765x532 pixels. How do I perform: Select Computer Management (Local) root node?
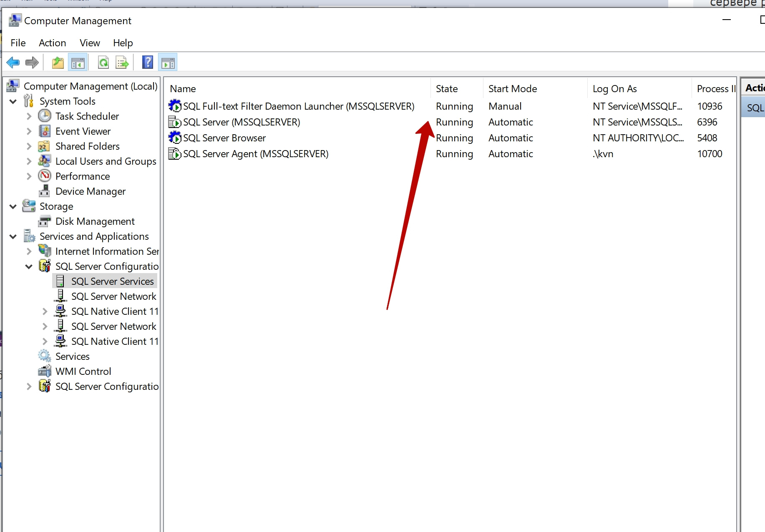coord(91,86)
